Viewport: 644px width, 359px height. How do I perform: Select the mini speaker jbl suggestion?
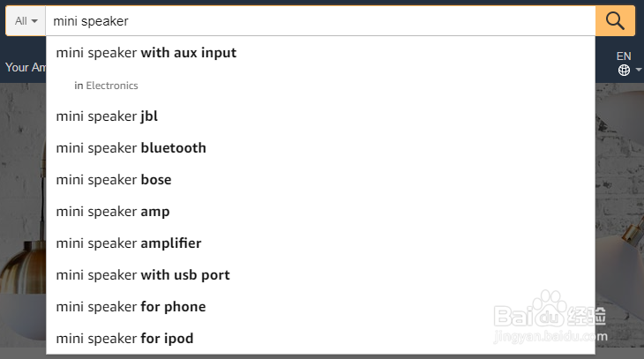click(x=107, y=116)
